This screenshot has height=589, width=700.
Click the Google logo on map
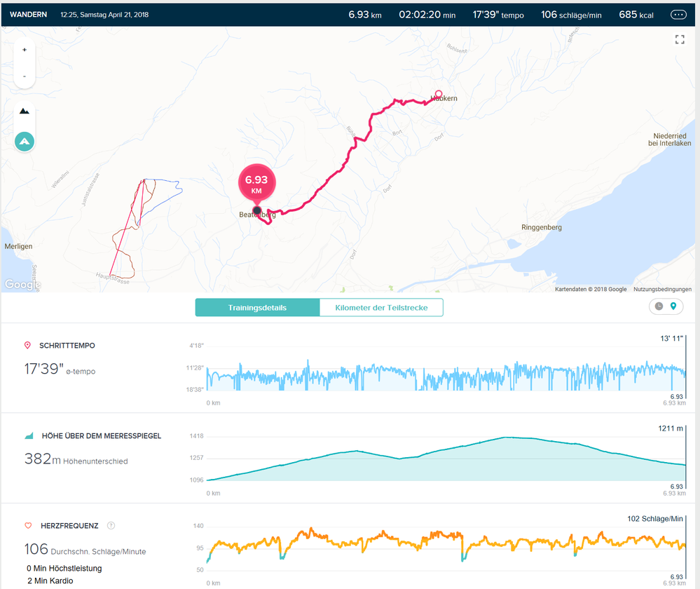click(x=22, y=284)
